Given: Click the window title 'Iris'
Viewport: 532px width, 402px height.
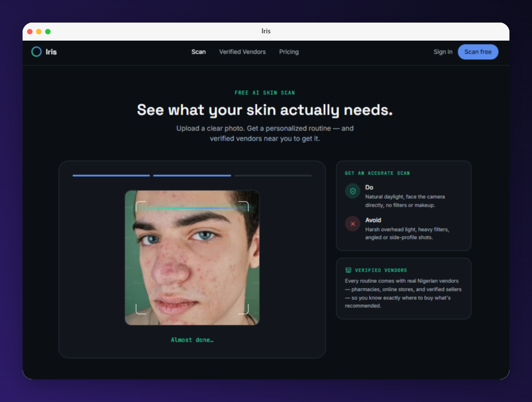Looking at the screenshot, I should click(x=266, y=31).
